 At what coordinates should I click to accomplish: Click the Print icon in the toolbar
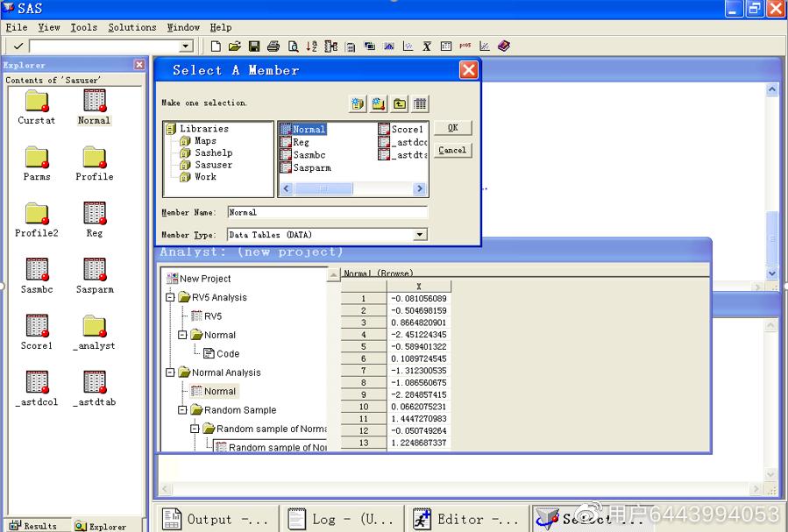pyautogui.click(x=273, y=46)
